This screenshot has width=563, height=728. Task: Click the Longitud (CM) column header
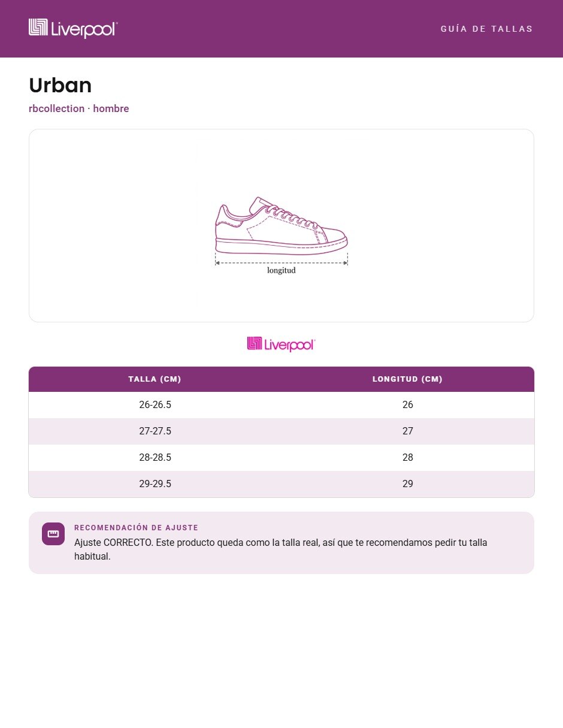tap(407, 379)
